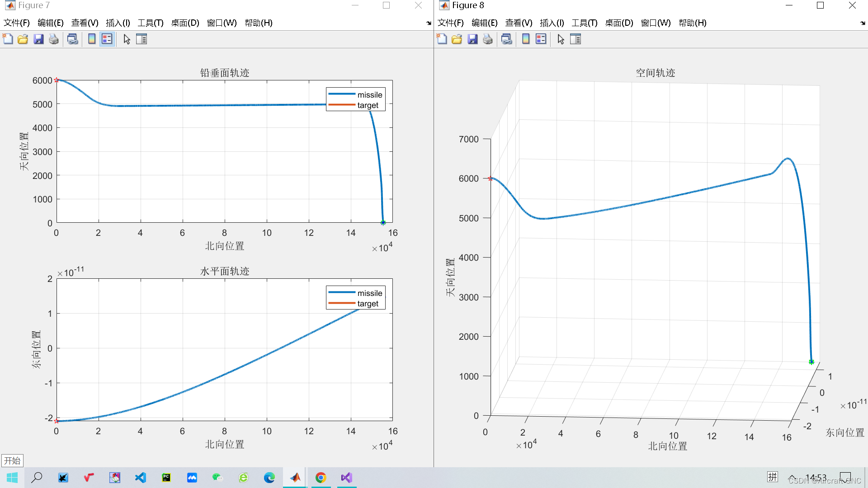Save Figure 7 using floppy disk icon
Screen dimensions: 868x488
(38, 39)
